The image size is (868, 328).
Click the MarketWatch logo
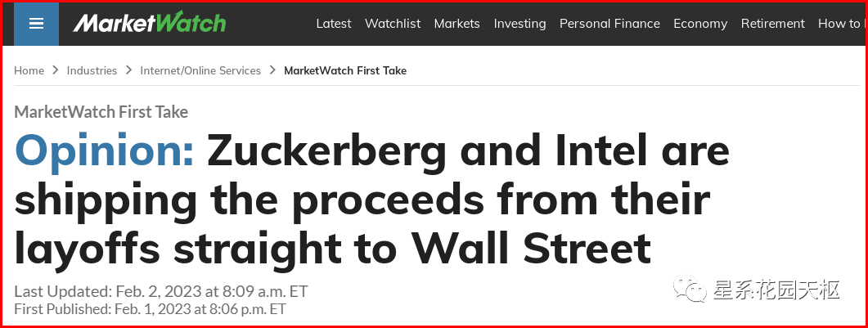(x=150, y=23)
